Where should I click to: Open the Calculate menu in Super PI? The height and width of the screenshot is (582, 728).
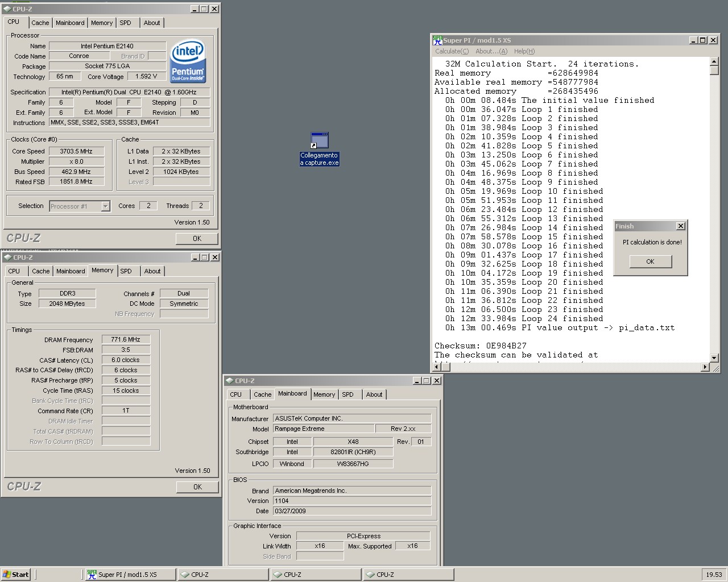(x=452, y=51)
